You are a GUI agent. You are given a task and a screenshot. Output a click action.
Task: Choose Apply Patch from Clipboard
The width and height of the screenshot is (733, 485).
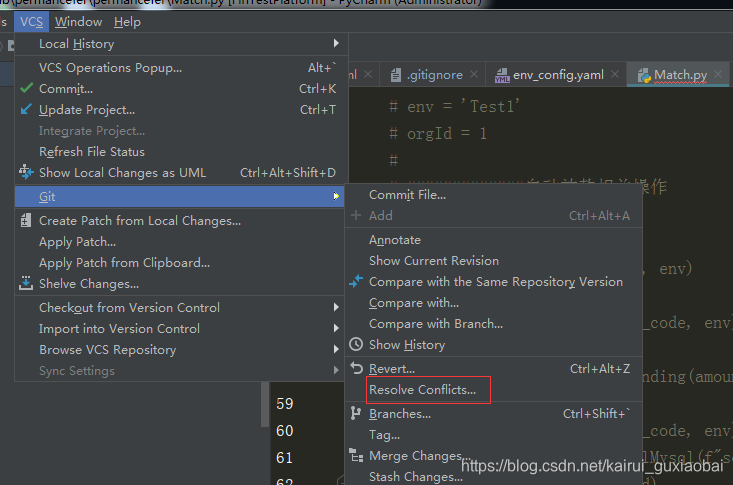181,262
